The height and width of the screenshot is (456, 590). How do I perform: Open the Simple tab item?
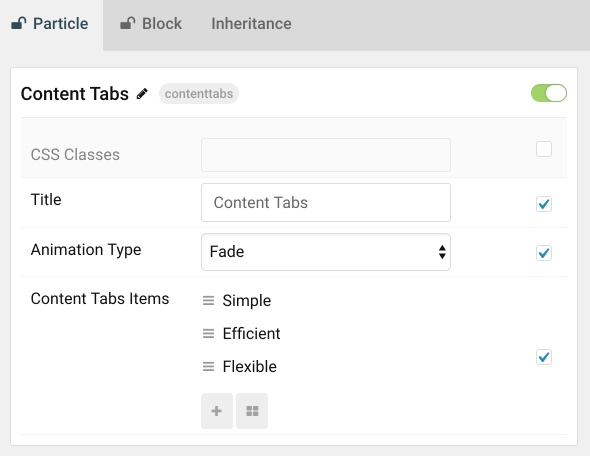[x=246, y=301]
